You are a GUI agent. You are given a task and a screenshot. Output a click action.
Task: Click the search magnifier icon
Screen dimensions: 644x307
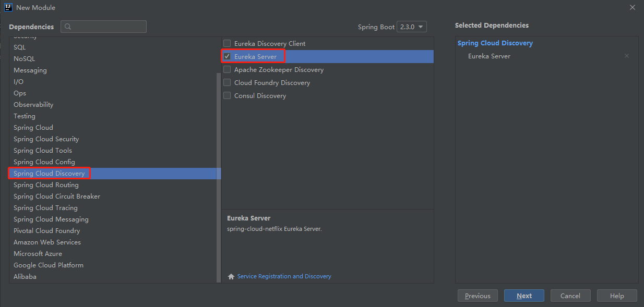68,27
